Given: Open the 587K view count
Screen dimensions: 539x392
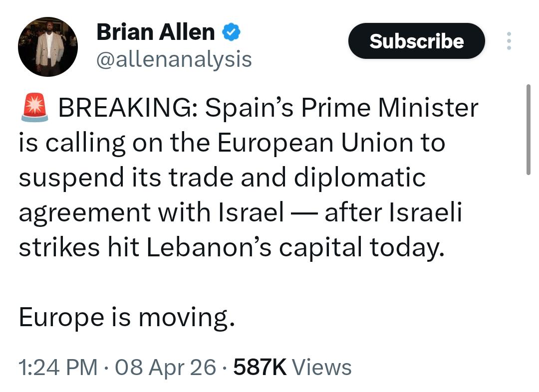Looking at the screenshot, I should [x=260, y=368].
